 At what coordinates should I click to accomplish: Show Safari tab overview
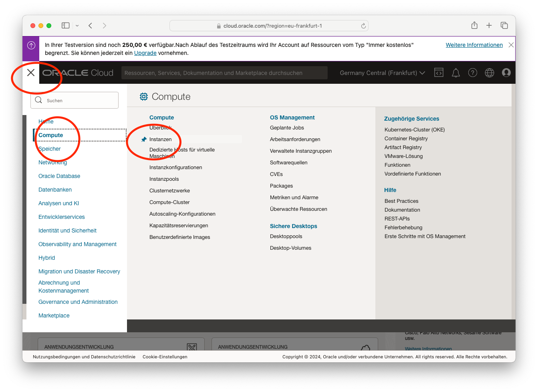pyautogui.click(x=504, y=26)
